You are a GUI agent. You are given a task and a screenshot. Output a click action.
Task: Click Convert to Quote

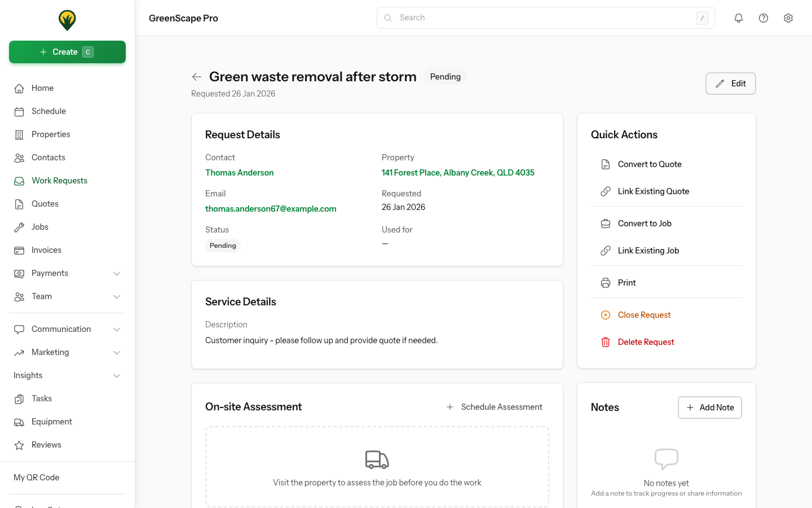(650, 164)
